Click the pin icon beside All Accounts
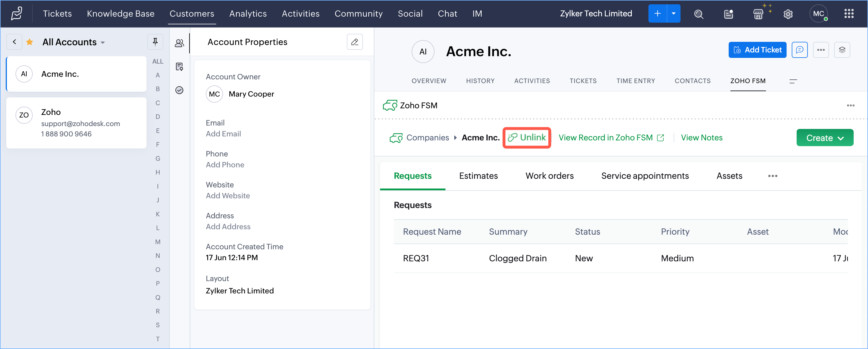868x349 pixels. click(x=155, y=42)
